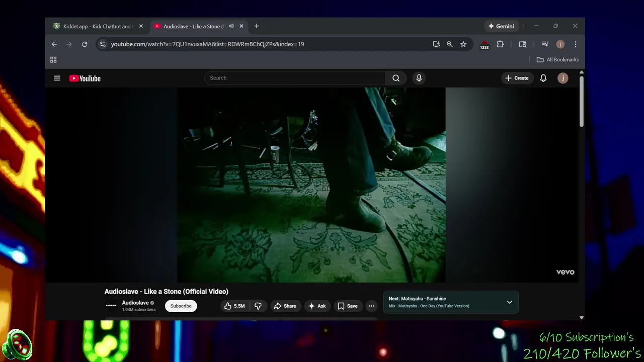Go back with the browser back arrow
The width and height of the screenshot is (644, 362).
54,44
